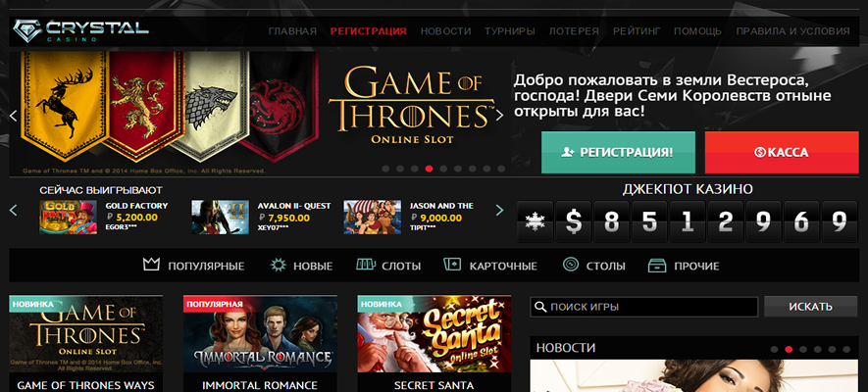Viewport: 868px width, 392px height.
Task: Select the eighth banner slide dot
Action: click(486, 169)
